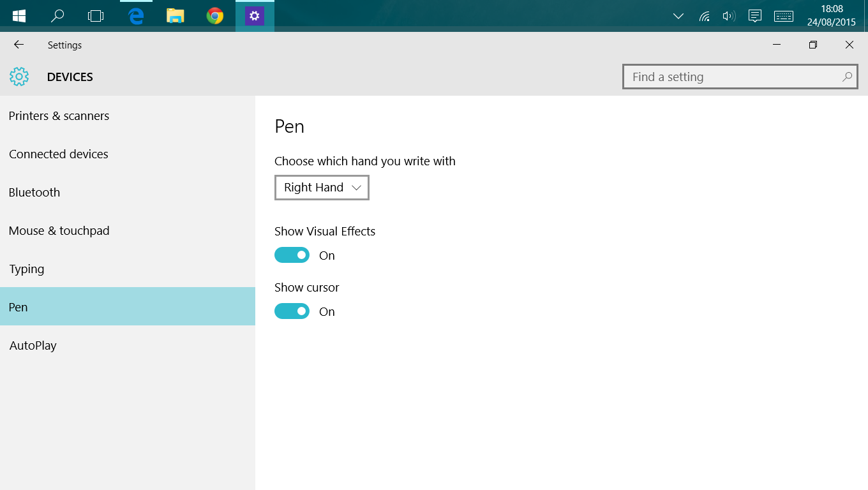Screen dimensions: 868x490
Task: Show hidden system tray icons
Action: click(678, 16)
